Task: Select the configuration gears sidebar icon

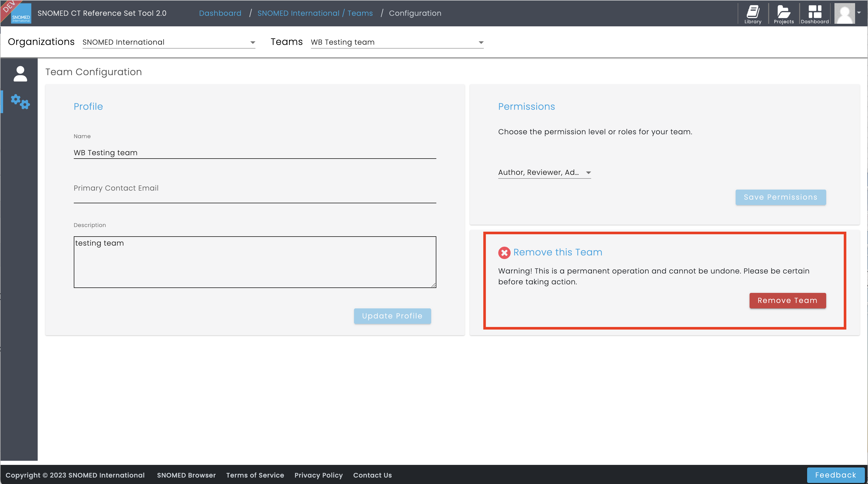Action: pos(20,102)
